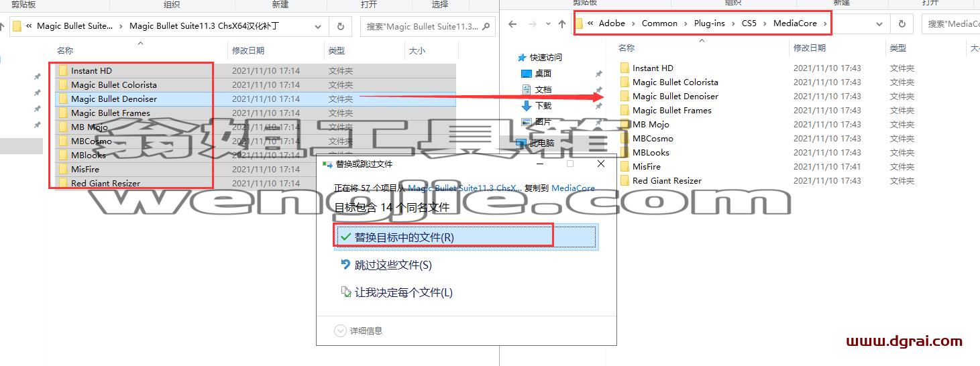Select Instant HD folder in left window
The height and width of the screenshot is (366, 980).
92,71
